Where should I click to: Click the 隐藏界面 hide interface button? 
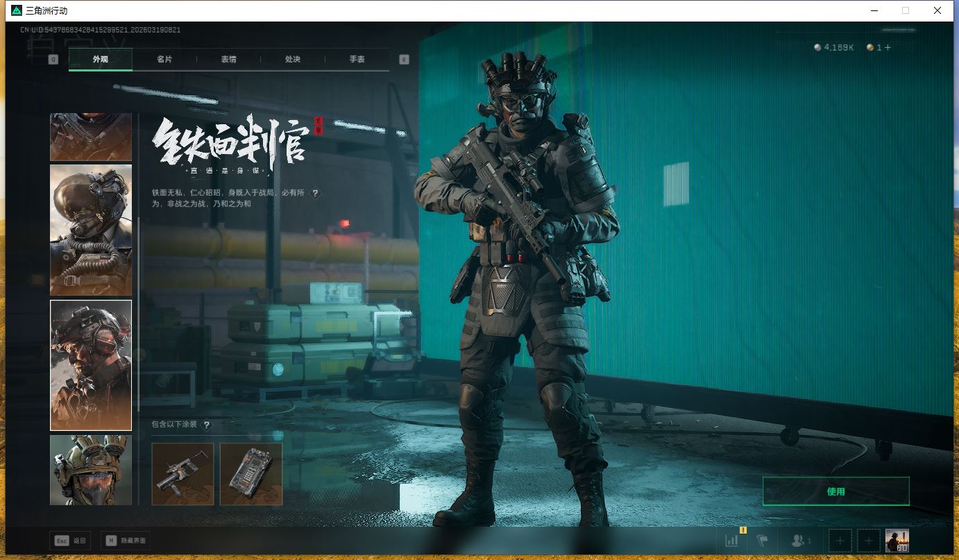click(126, 541)
